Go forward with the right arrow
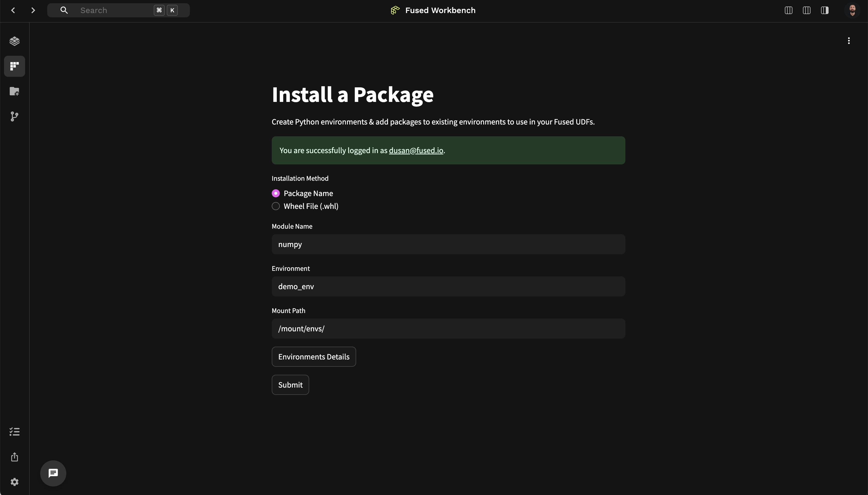 (x=33, y=10)
